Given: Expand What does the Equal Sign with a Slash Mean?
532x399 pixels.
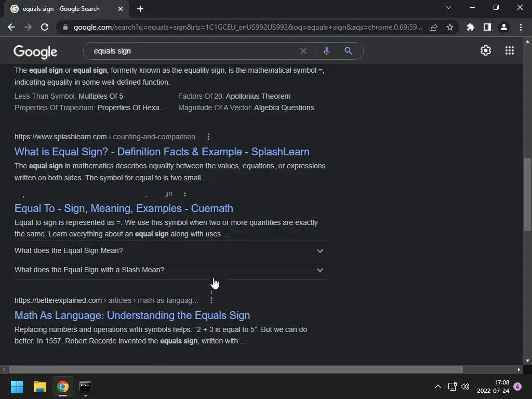Looking at the screenshot, I should tap(170, 270).
